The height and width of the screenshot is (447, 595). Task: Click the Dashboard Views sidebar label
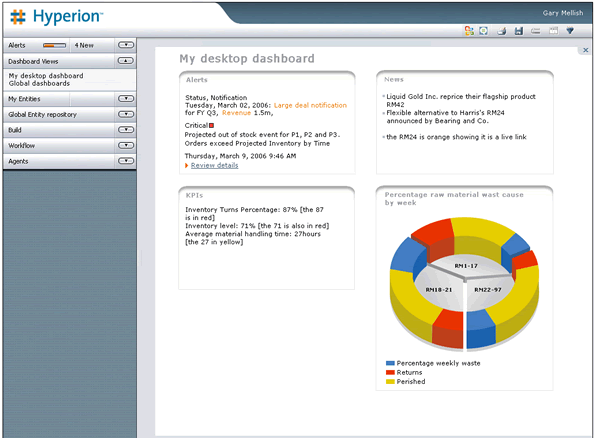coord(33,61)
